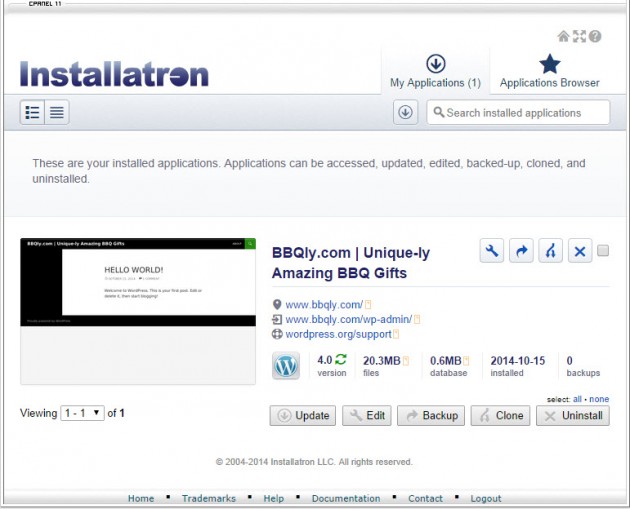Check the BBQly application checkbox
630x509 pixels.
point(603,251)
